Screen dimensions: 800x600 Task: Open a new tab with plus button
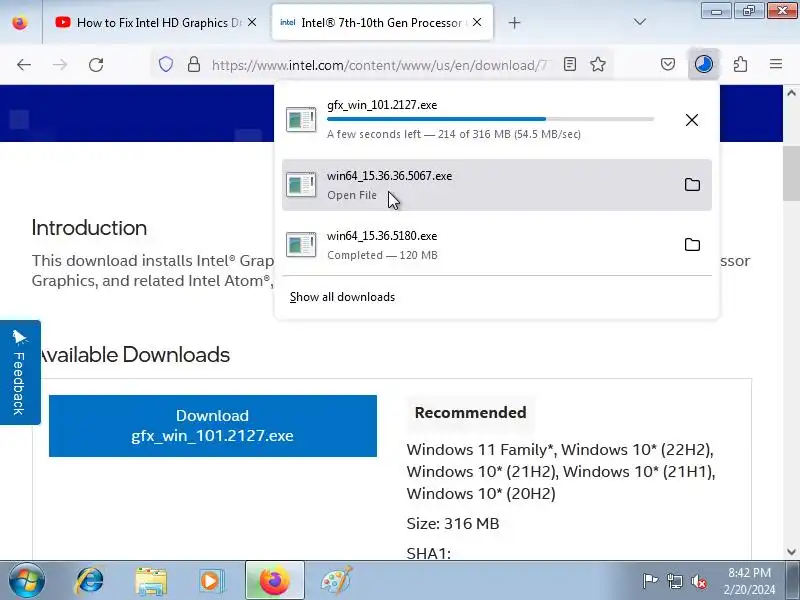coord(514,22)
